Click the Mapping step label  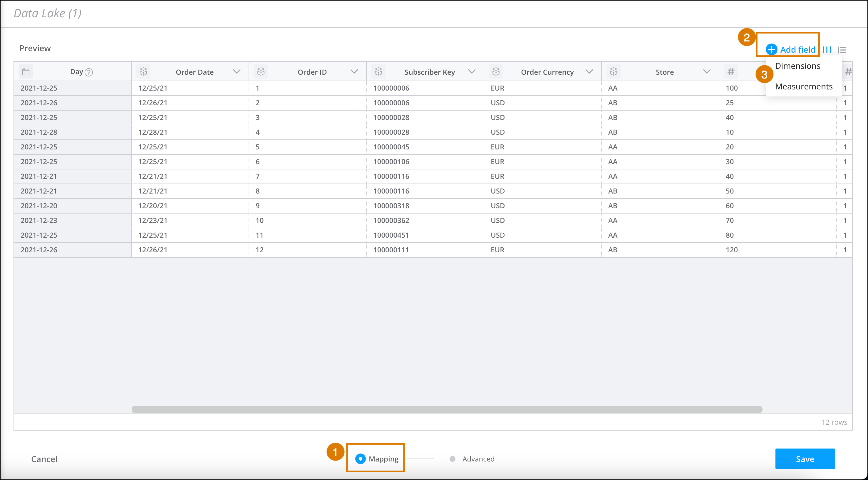coord(383,459)
